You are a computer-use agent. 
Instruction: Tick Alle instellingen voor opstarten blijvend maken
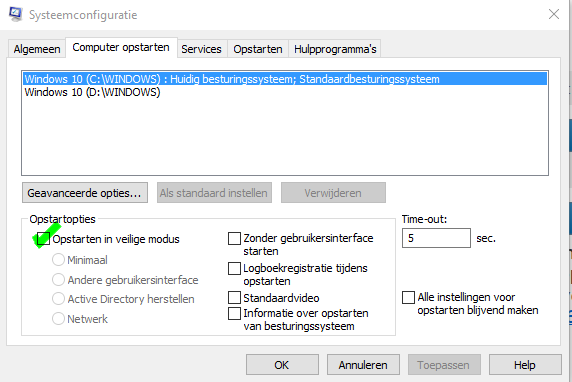[408, 297]
